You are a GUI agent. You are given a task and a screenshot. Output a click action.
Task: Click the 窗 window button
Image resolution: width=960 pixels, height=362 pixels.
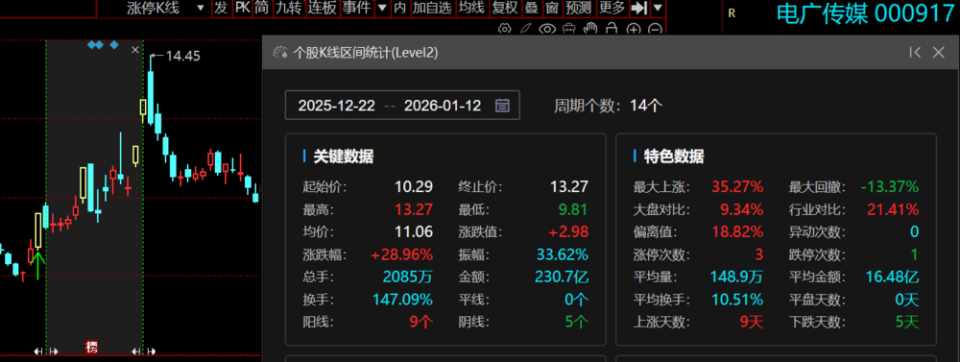pyautogui.click(x=552, y=8)
